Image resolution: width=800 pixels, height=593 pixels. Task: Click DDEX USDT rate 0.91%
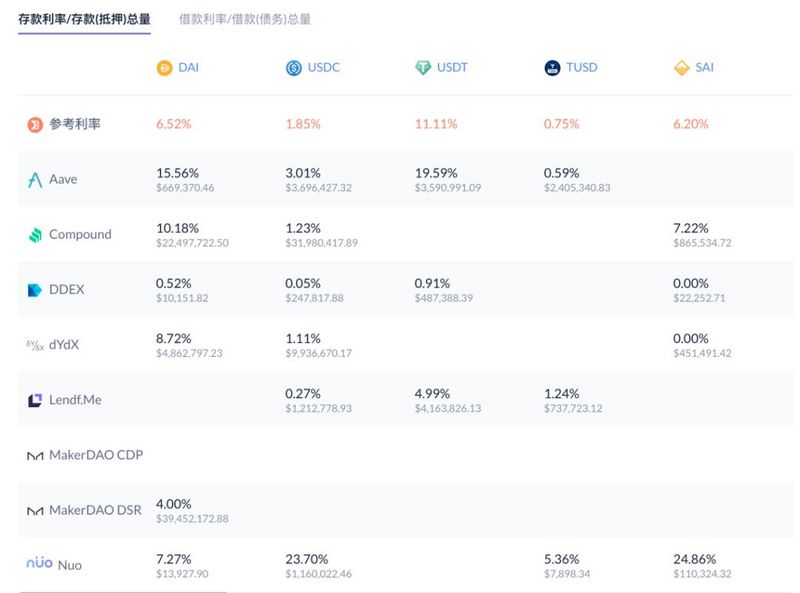432,283
